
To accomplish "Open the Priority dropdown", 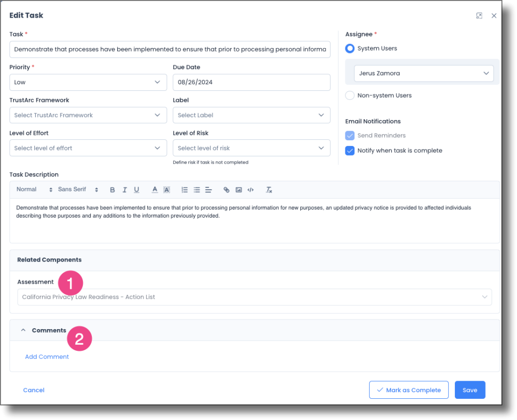I will 88,82.
